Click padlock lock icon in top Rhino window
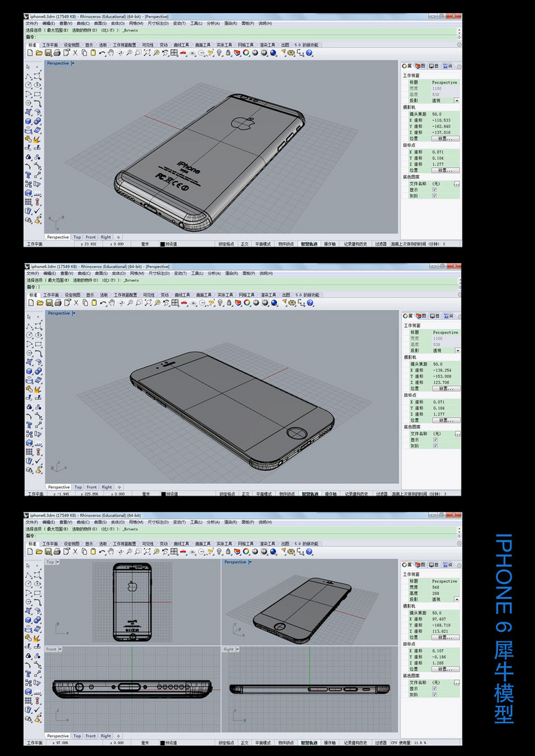The width and height of the screenshot is (535, 756). click(228, 53)
